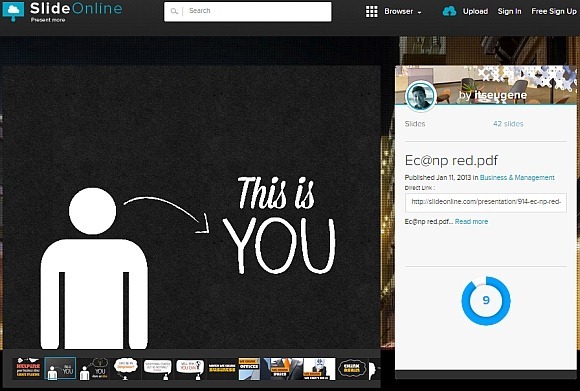
Task: Select the Direct Link URL field
Action: [486, 202]
